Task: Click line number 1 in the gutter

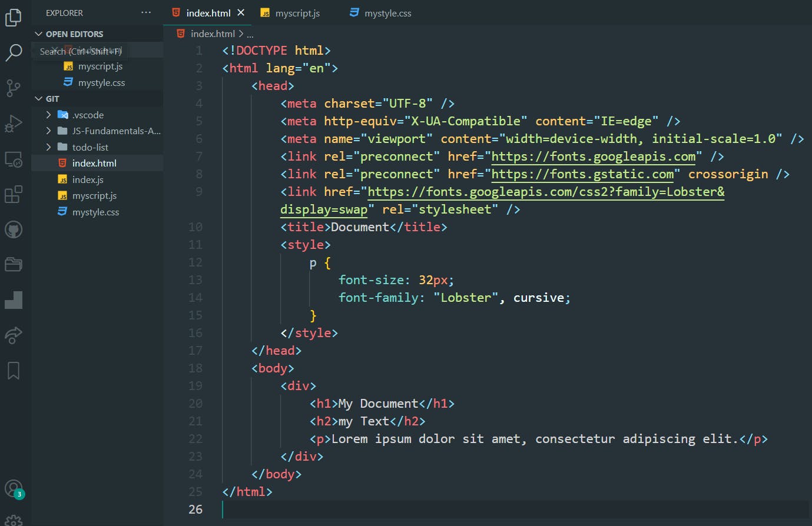Action: coord(199,51)
